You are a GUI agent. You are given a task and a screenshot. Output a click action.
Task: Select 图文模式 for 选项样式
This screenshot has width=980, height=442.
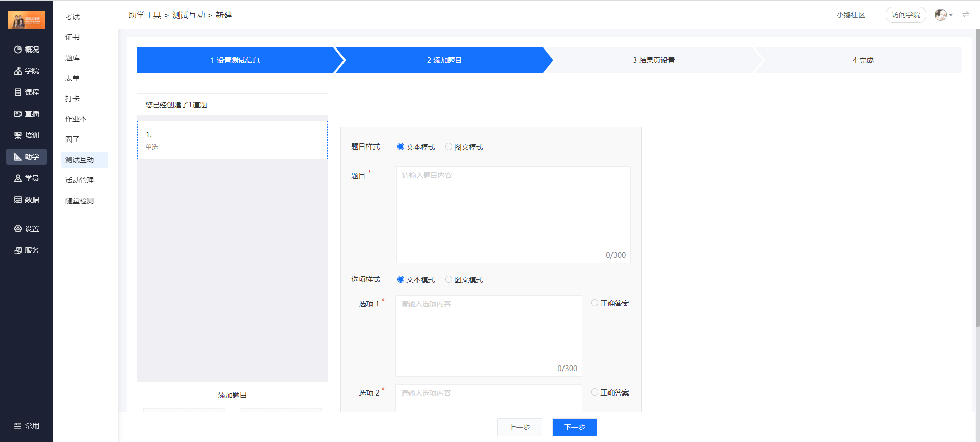[x=449, y=279]
